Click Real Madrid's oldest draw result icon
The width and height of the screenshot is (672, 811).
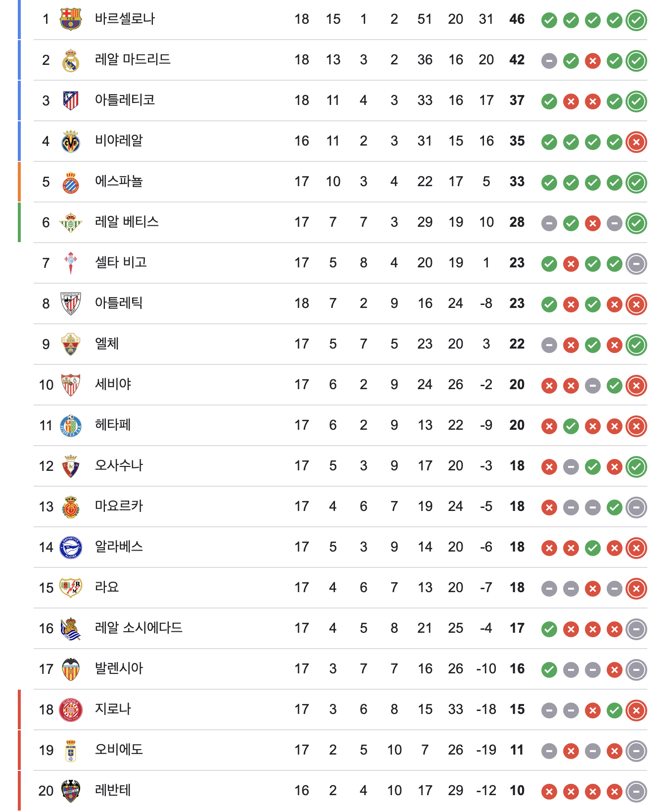(549, 61)
